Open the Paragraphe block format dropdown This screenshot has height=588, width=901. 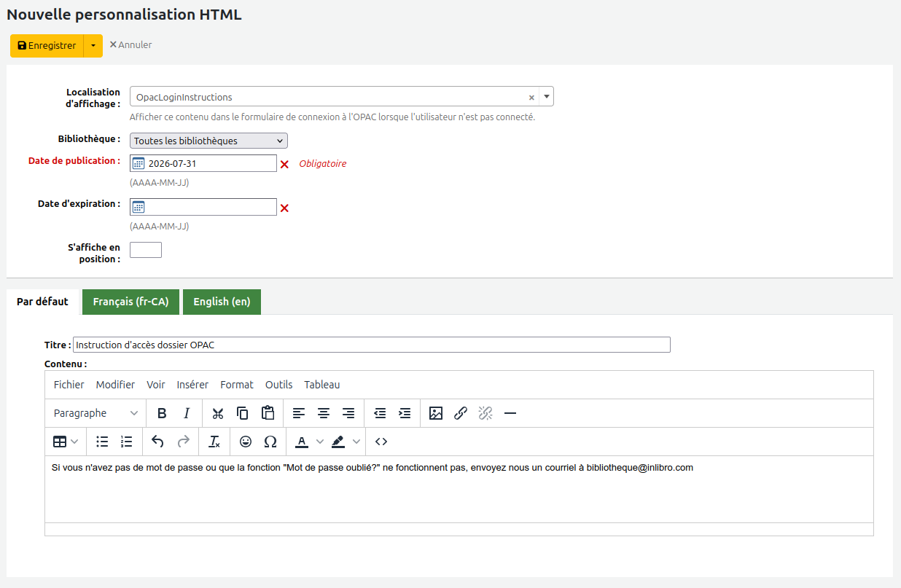pos(95,413)
